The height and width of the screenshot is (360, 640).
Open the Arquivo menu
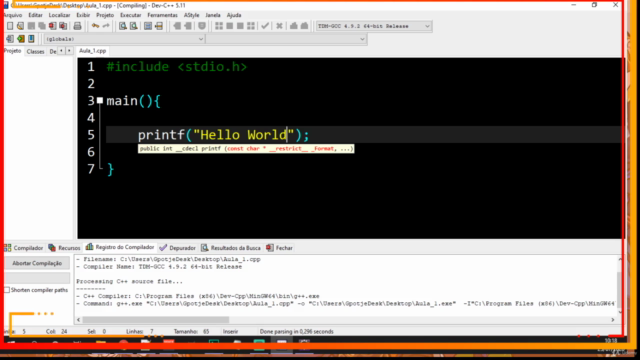(13, 15)
